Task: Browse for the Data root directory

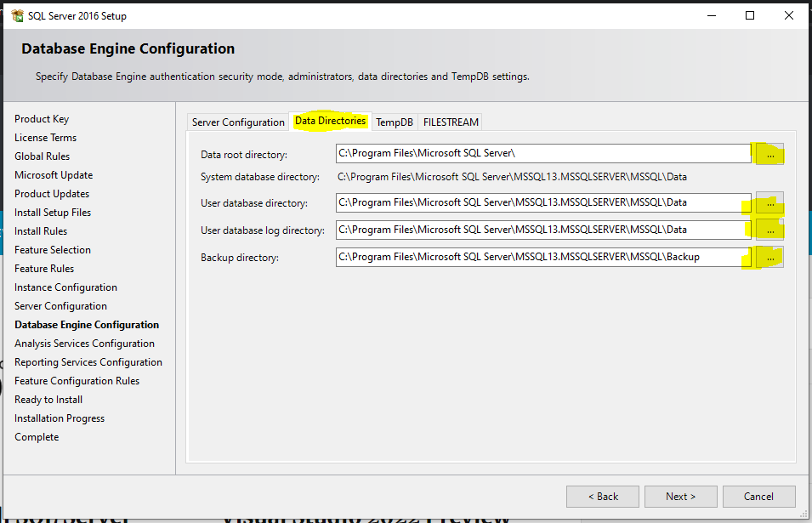Action: point(770,154)
